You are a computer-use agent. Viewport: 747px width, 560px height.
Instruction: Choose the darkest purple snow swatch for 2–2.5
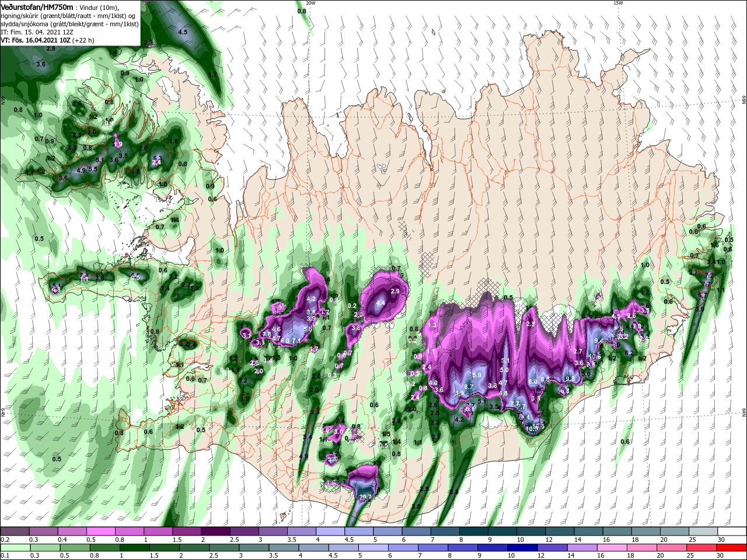215,531
